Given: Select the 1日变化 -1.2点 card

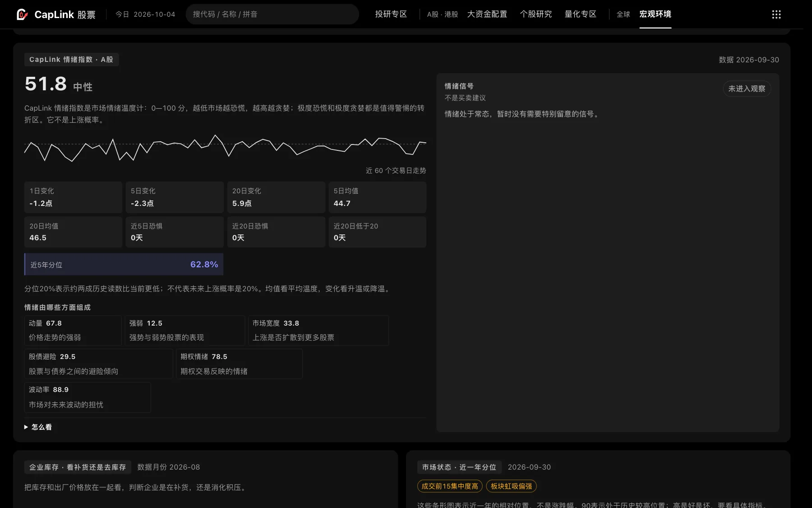Looking at the screenshot, I should (73, 197).
